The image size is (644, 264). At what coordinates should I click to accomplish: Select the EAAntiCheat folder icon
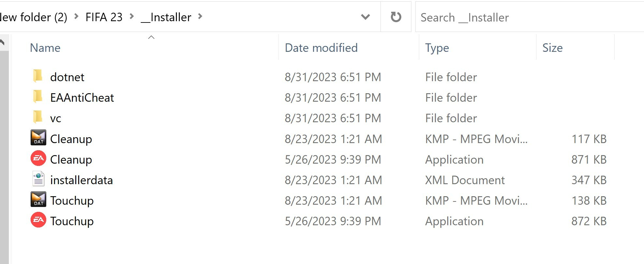pos(38,96)
